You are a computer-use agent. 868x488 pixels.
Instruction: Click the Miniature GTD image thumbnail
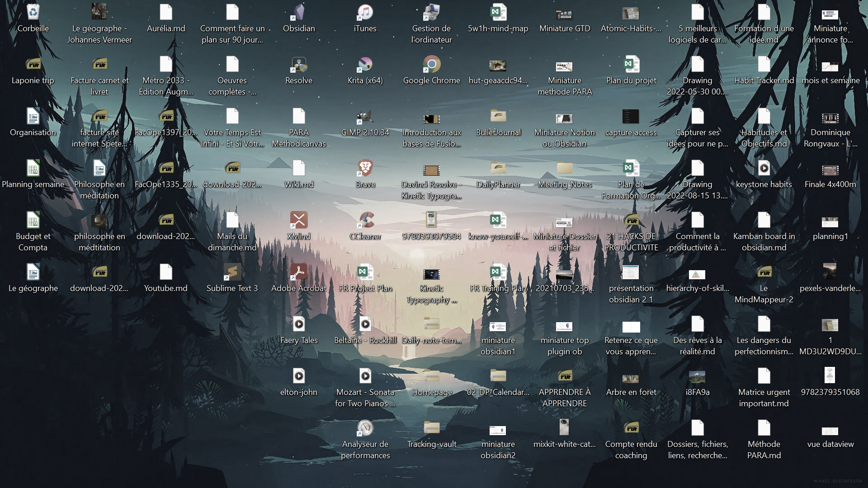565,15
